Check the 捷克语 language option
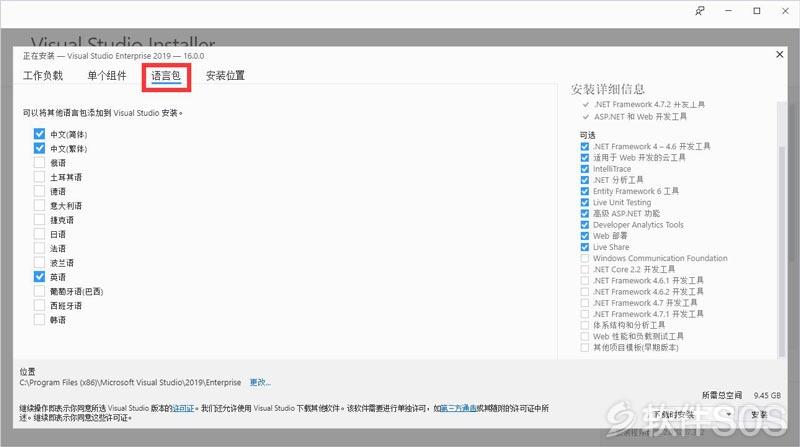Image resolution: width=800 pixels, height=447 pixels. [39, 220]
